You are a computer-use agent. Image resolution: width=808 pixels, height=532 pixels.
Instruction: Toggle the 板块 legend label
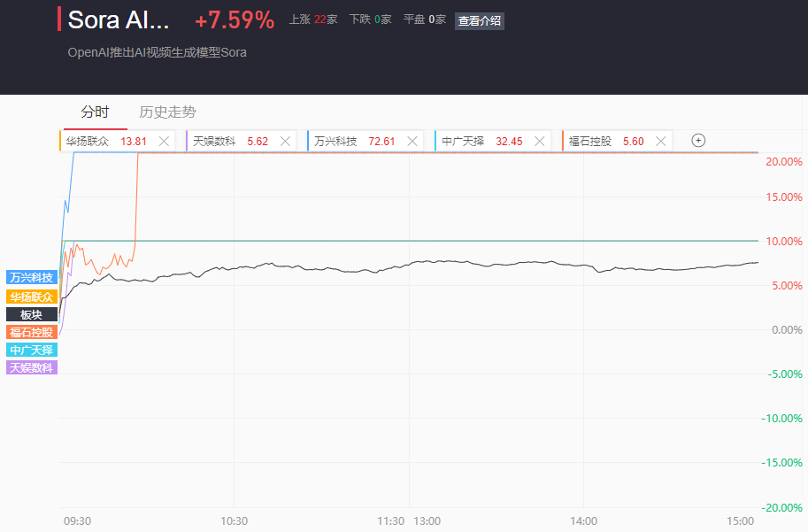pyautogui.click(x=32, y=314)
